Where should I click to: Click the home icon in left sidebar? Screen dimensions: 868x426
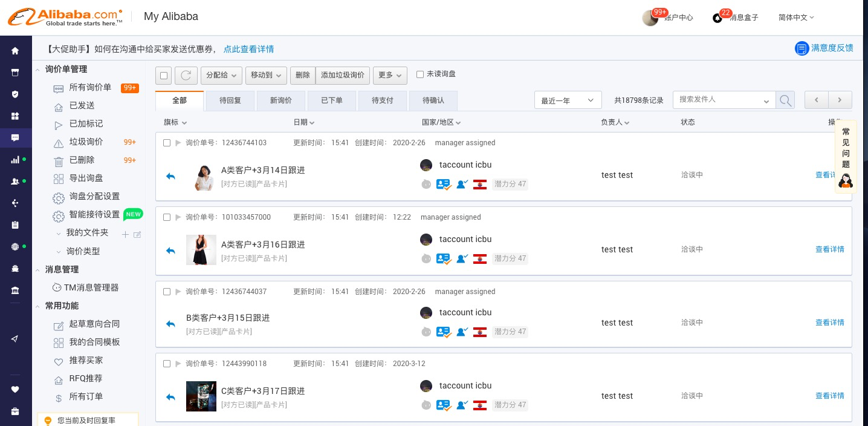pos(15,51)
